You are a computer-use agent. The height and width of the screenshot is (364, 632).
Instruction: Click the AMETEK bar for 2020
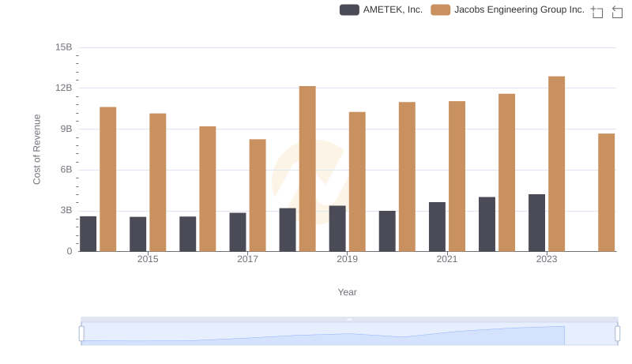387,231
